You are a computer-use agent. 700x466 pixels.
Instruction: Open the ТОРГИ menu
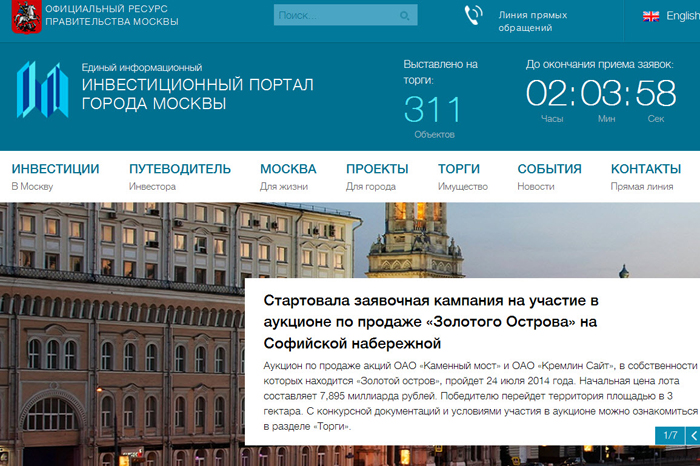(459, 169)
